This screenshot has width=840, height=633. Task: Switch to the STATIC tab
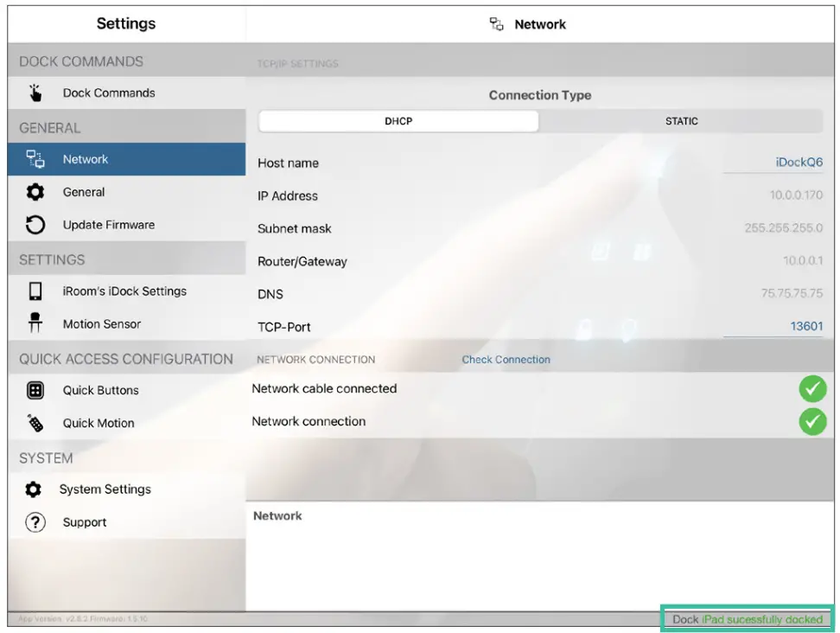[x=682, y=121]
